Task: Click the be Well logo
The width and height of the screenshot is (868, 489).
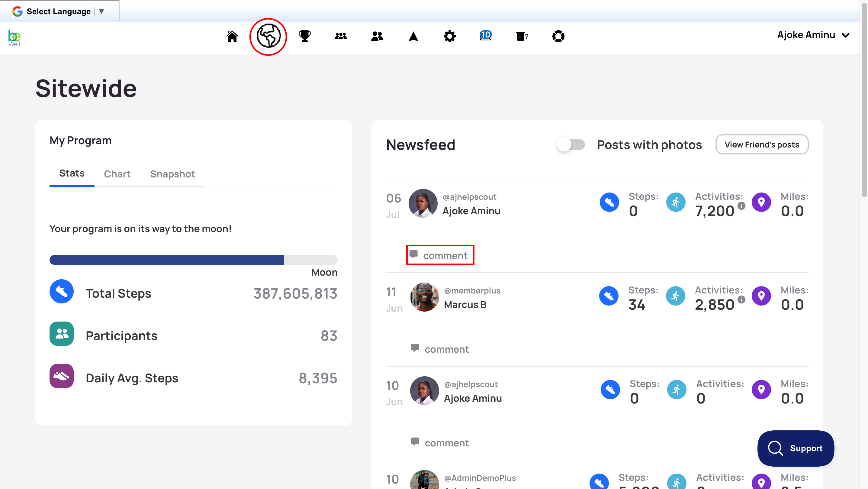Action: point(14,38)
